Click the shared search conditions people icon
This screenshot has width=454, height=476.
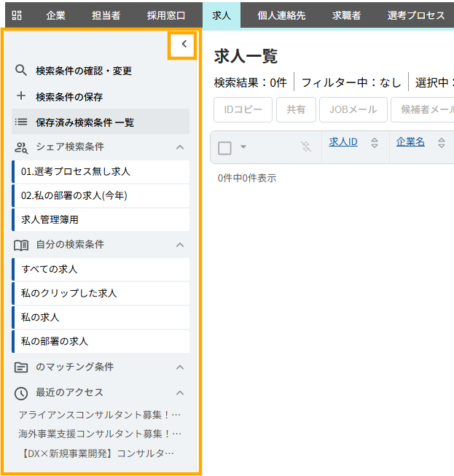click(x=21, y=147)
